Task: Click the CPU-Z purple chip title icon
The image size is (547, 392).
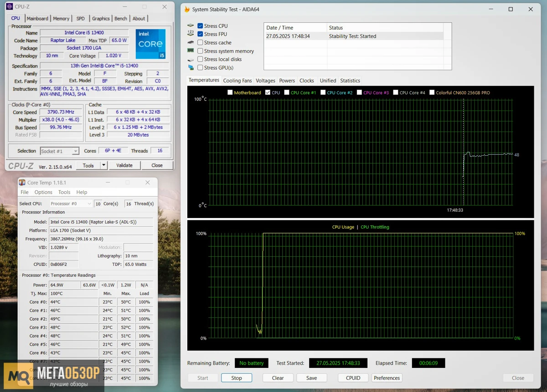Action: click(x=9, y=6)
